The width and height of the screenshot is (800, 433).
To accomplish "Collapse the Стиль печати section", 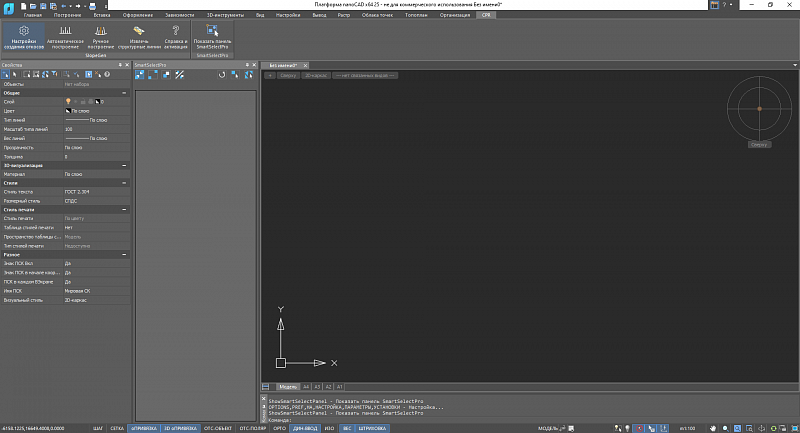I will (124, 210).
